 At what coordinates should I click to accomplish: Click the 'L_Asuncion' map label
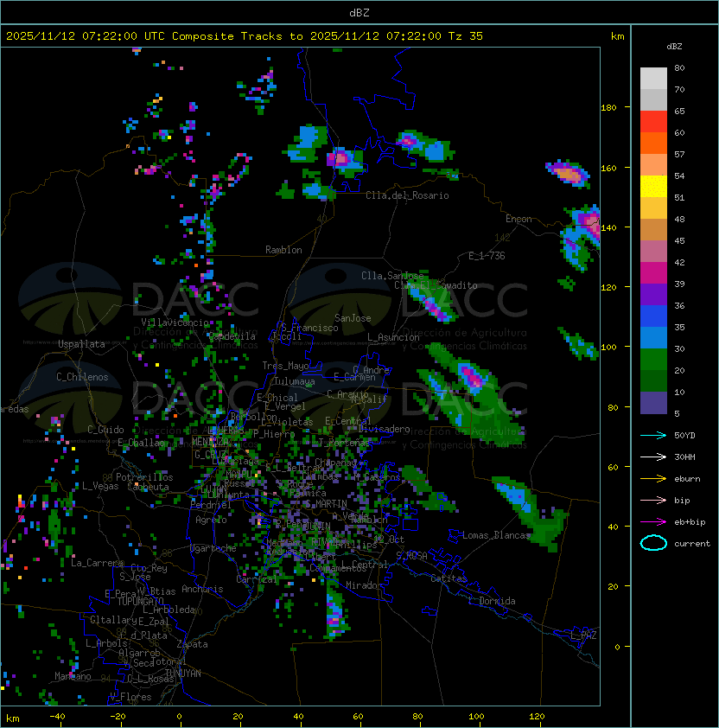(x=393, y=337)
